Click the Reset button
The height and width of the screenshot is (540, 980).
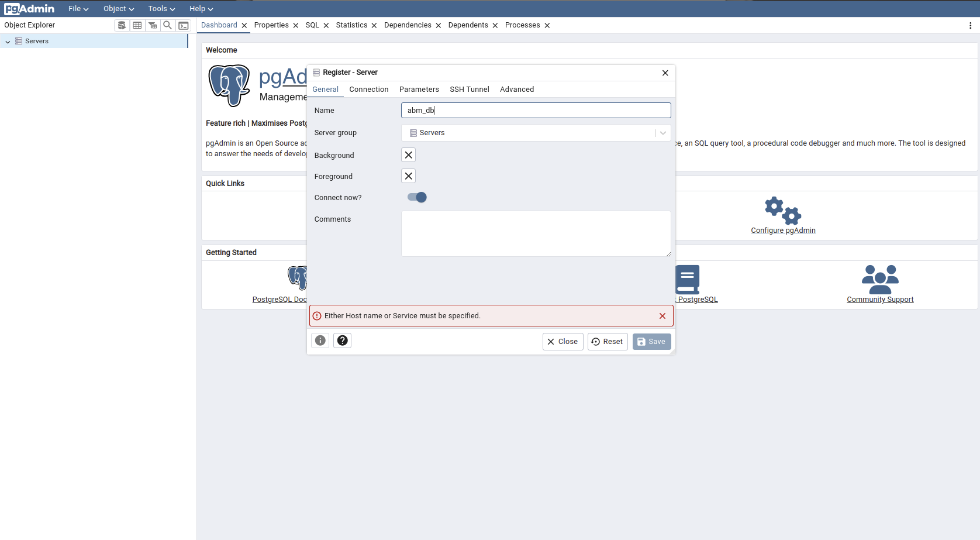point(608,342)
